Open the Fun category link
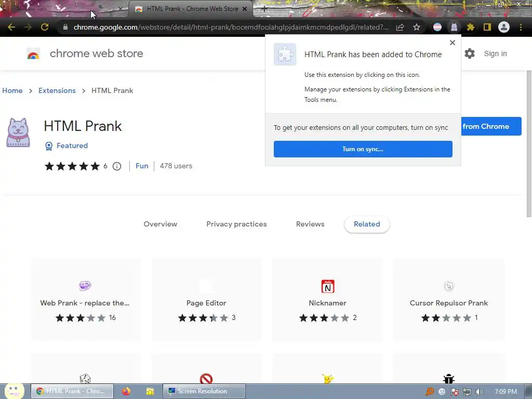 (x=142, y=166)
